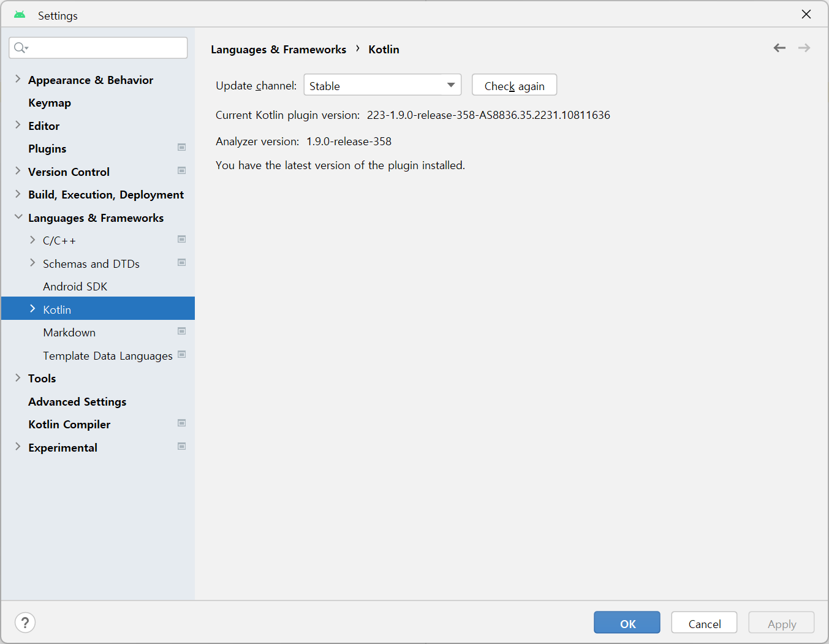Click the Apply button

click(781, 623)
